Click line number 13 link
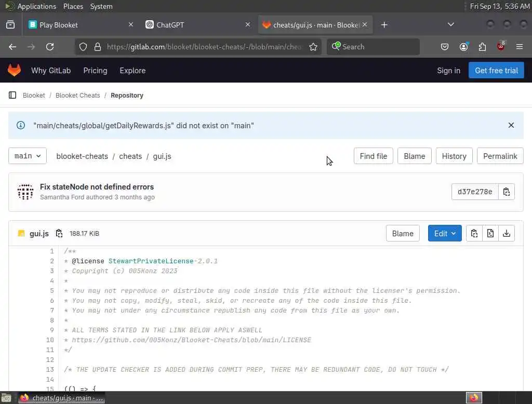The height and width of the screenshot is (404, 532). pos(50,369)
